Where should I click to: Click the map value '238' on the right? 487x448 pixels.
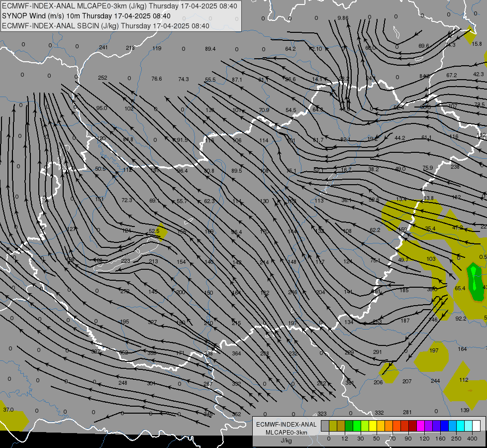[x=455, y=167]
